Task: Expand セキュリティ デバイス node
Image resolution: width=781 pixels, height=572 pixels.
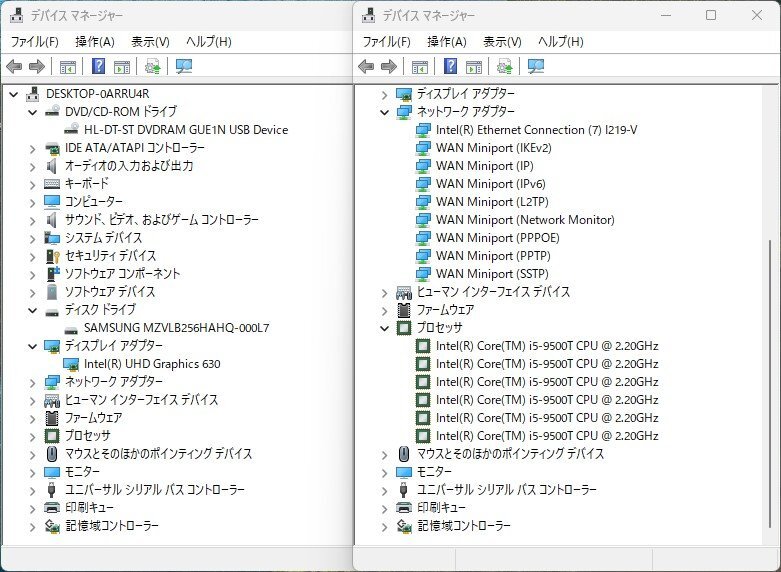Action: tap(32, 256)
